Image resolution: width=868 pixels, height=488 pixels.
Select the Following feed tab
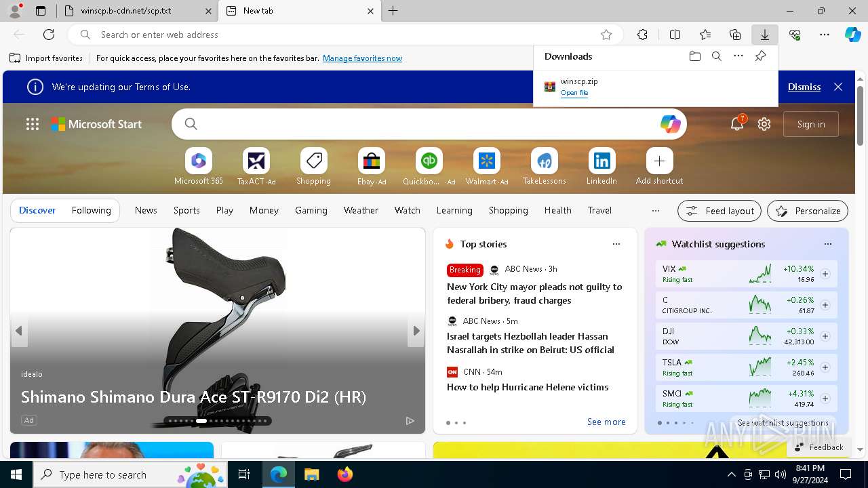click(x=92, y=211)
